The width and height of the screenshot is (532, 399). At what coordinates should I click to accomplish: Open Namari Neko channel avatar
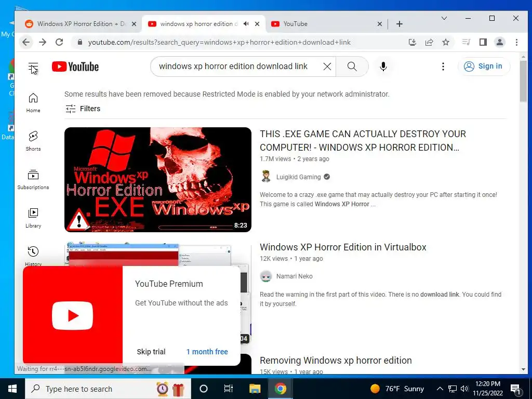(x=266, y=276)
